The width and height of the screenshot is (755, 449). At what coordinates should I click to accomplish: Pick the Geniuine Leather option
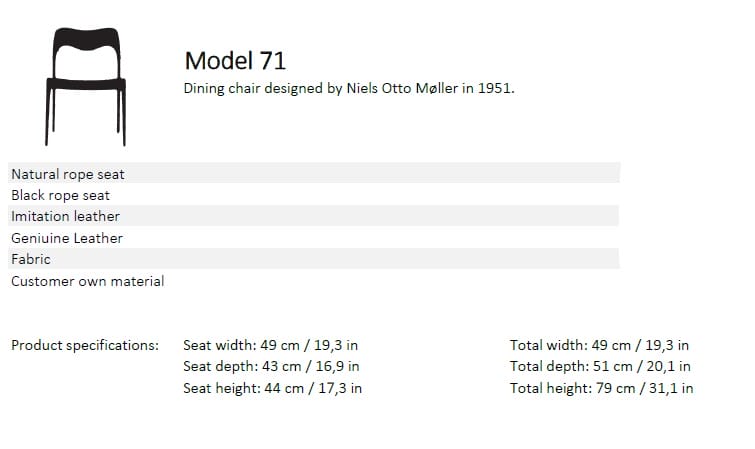67,238
